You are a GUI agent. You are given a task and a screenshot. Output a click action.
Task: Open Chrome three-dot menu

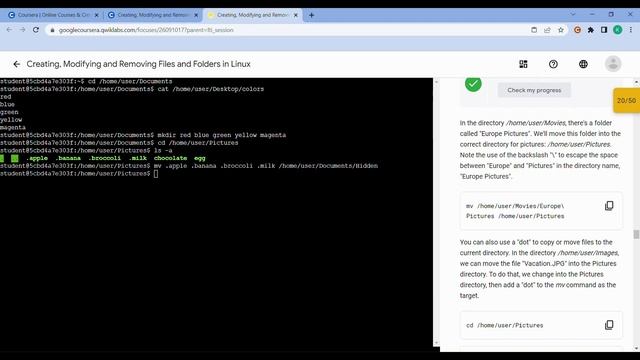pyautogui.click(x=631, y=30)
